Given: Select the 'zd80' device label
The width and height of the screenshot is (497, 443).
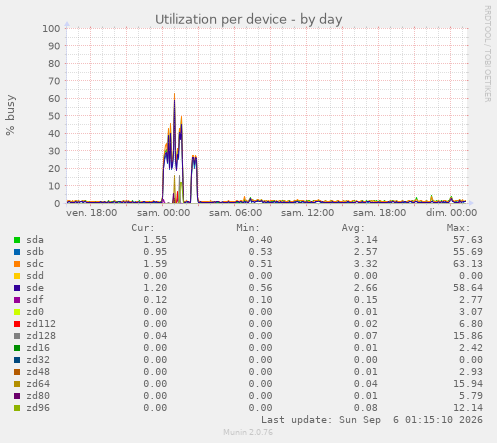Looking at the screenshot, I should pyautogui.click(x=38, y=396).
